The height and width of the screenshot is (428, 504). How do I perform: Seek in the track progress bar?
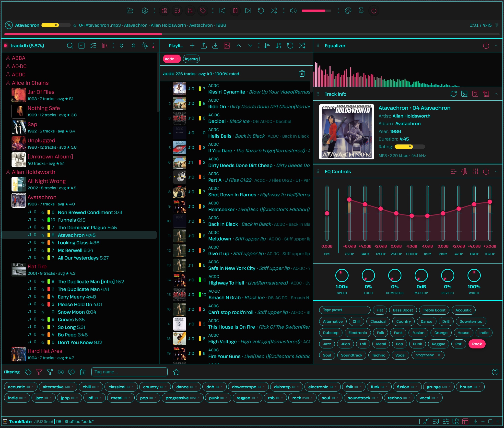tap(252, 34)
